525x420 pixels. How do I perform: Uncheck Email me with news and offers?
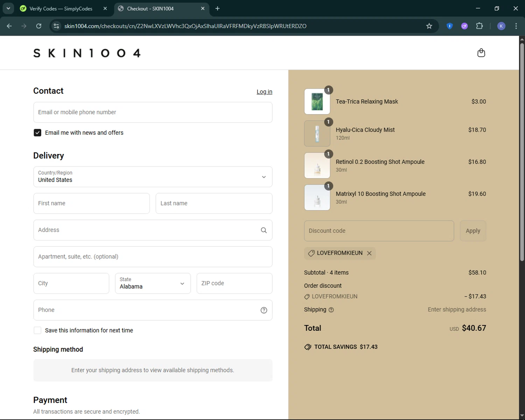coord(37,133)
